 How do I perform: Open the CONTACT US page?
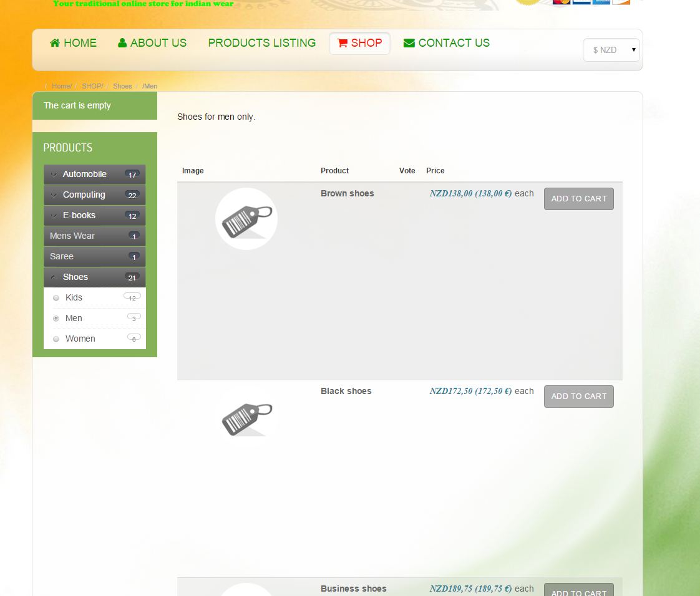(x=447, y=43)
